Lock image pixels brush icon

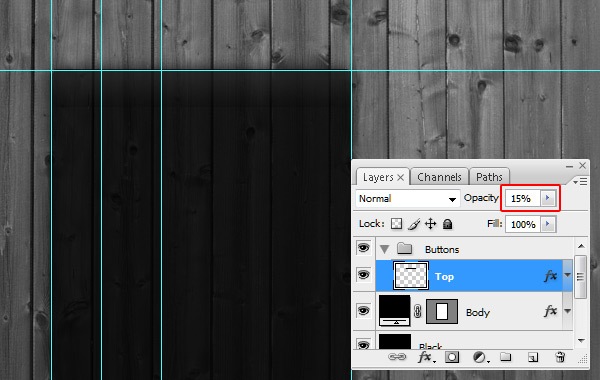click(x=414, y=224)
